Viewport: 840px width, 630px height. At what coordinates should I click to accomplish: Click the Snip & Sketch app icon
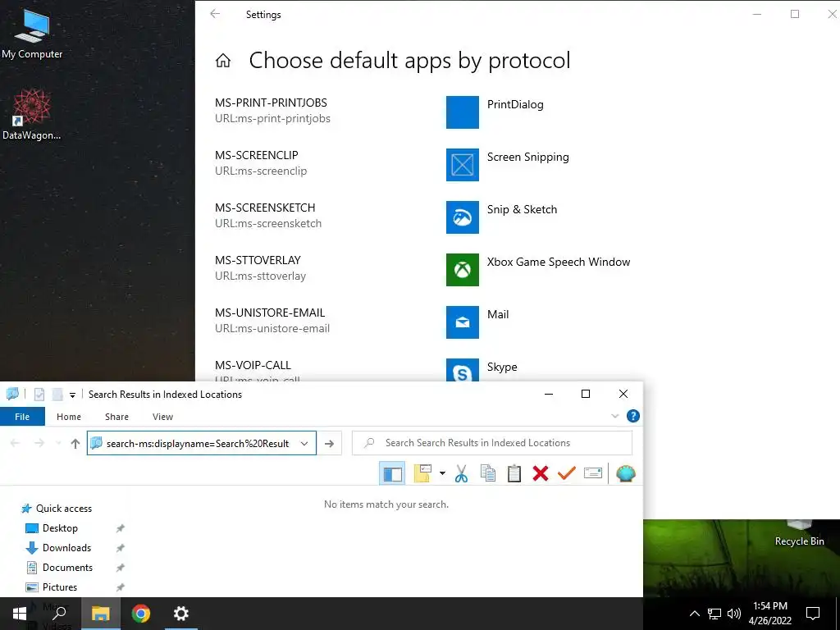[x=463, y=217]
